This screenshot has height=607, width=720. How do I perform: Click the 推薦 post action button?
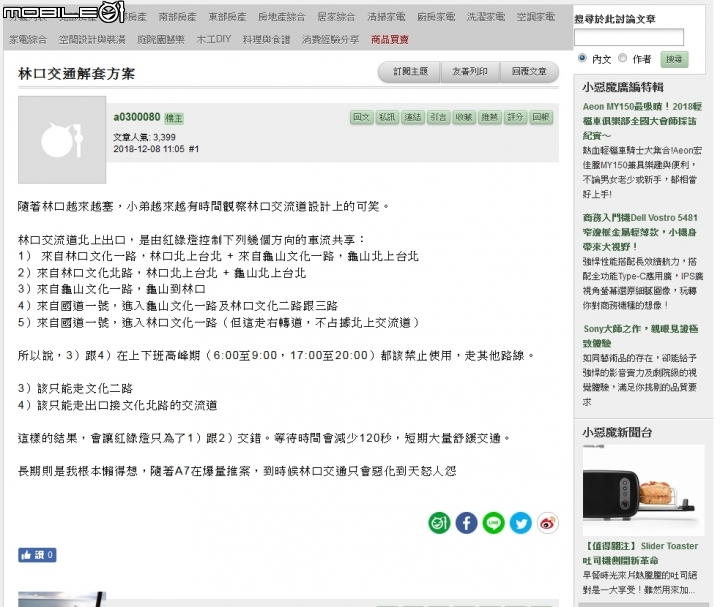point(490,118)
